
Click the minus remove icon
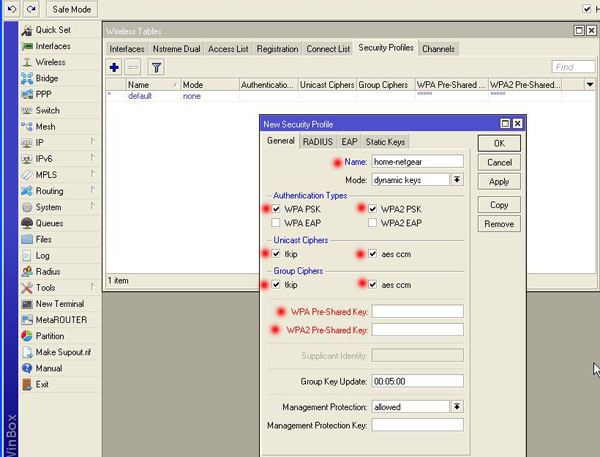(x=133, y=68)
